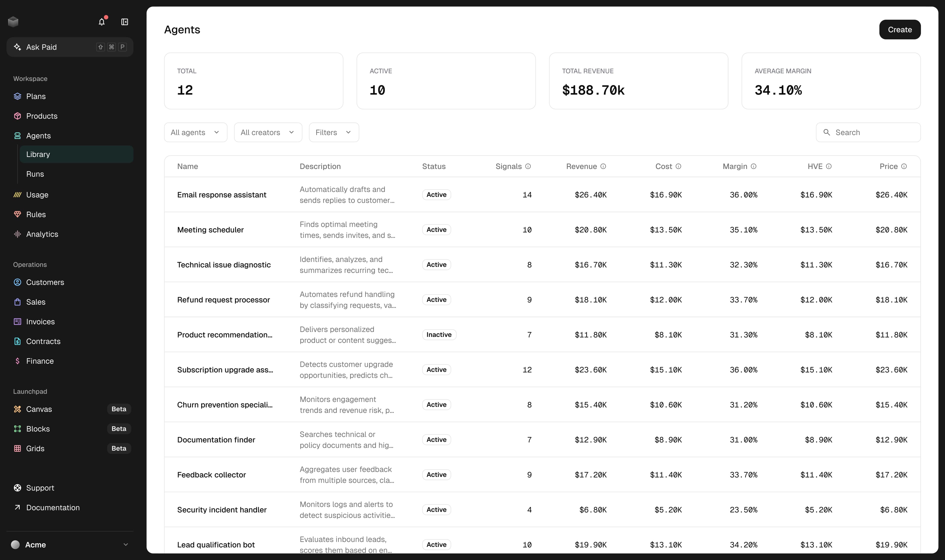
Task: Click the Customers icon under Operations
Action: pyautogui.click(x=17, y=282)
